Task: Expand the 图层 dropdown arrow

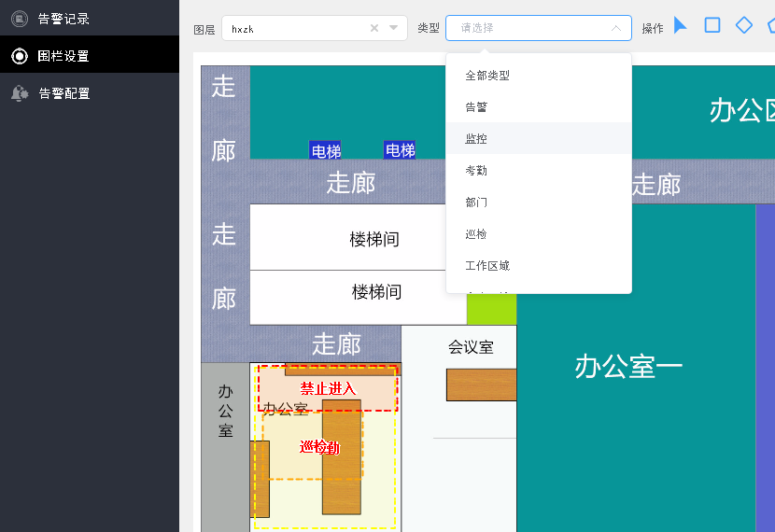Action: (393, 28)
